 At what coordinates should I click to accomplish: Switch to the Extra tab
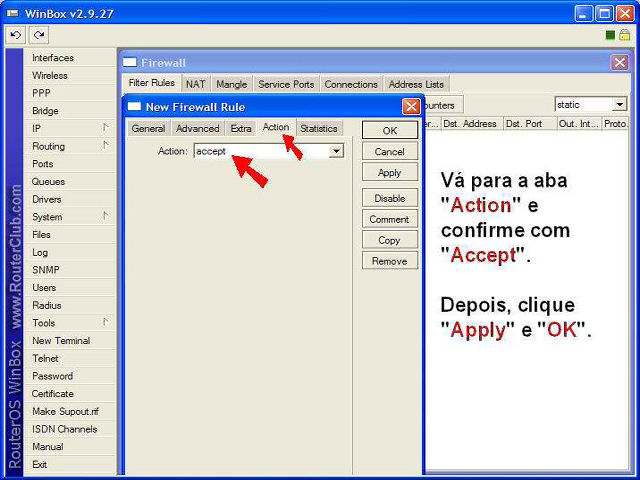click(x=241, y=128)
